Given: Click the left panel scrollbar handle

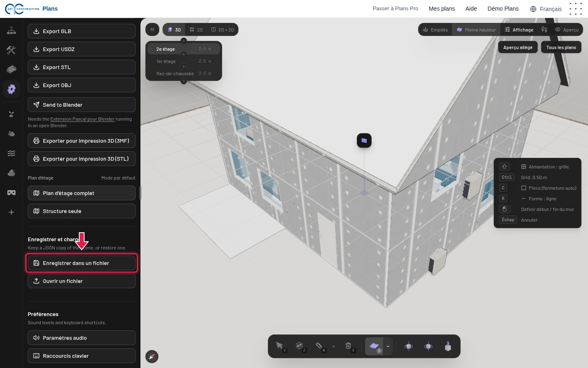Looking at the screenshot, I should pos(140,193).
